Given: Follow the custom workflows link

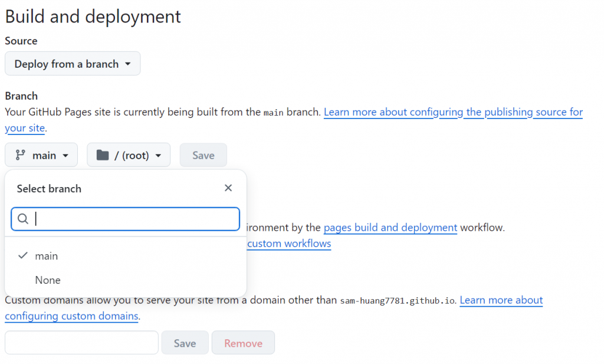Looking at the screenshot, I should (x=289, y=243).
